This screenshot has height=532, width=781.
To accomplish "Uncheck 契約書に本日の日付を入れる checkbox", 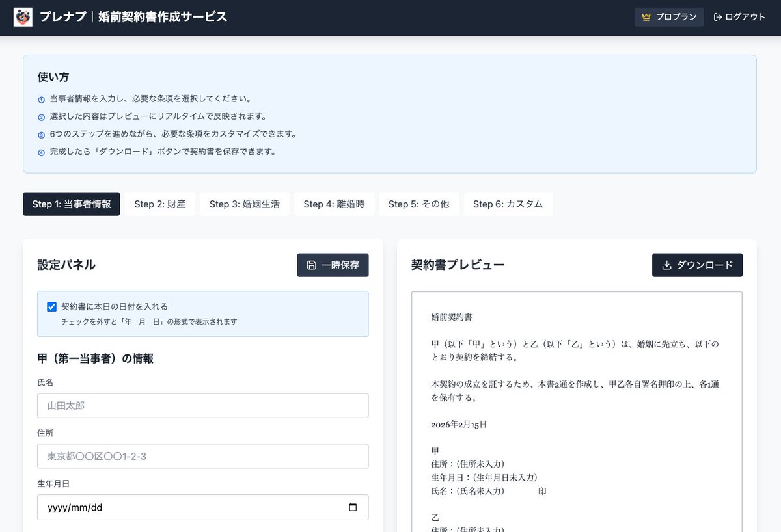I will point(52,306).
